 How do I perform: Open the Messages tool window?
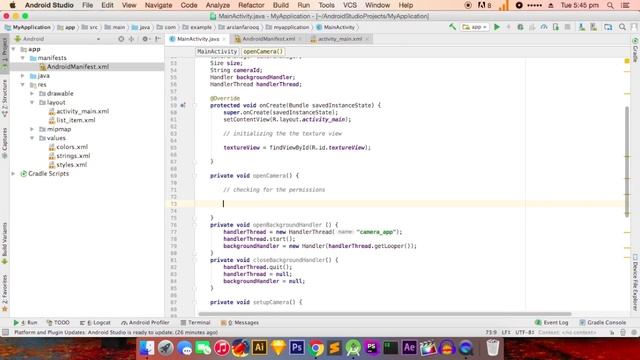click(240, 322)
